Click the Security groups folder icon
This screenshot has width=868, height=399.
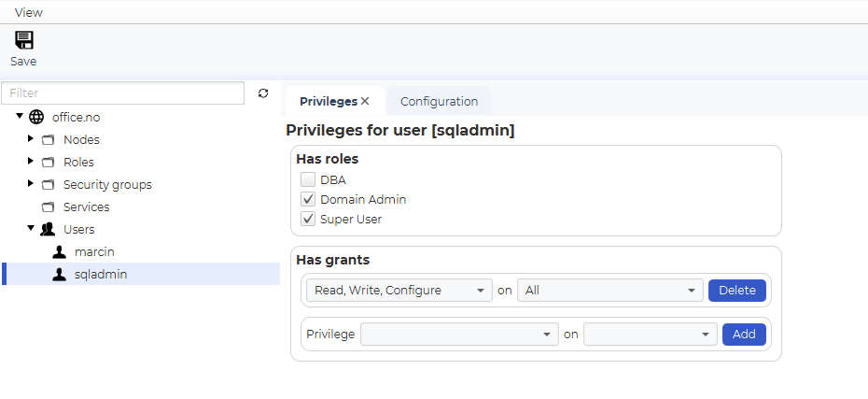[x=49, y=184]
